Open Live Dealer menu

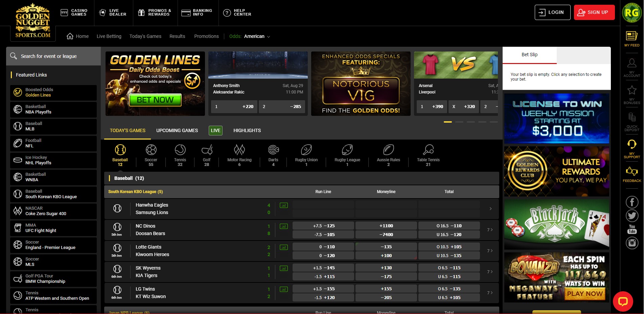click(x=113, y=13)
